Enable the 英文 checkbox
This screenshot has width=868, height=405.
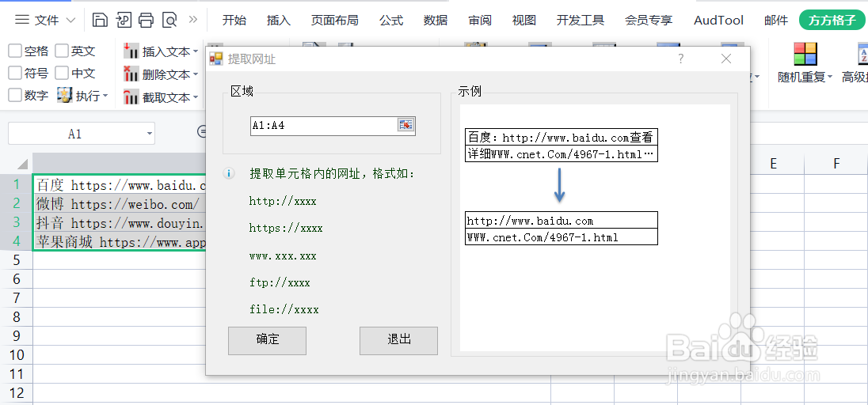point(62,51)
